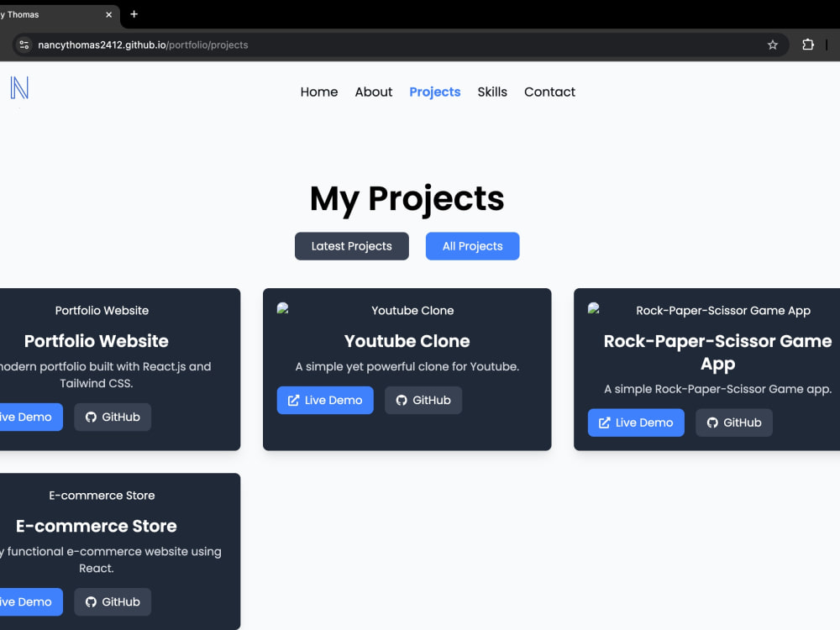Open the browser extensions puzzle icon
The height and width of the screenshot is (630, 840).
808,45
